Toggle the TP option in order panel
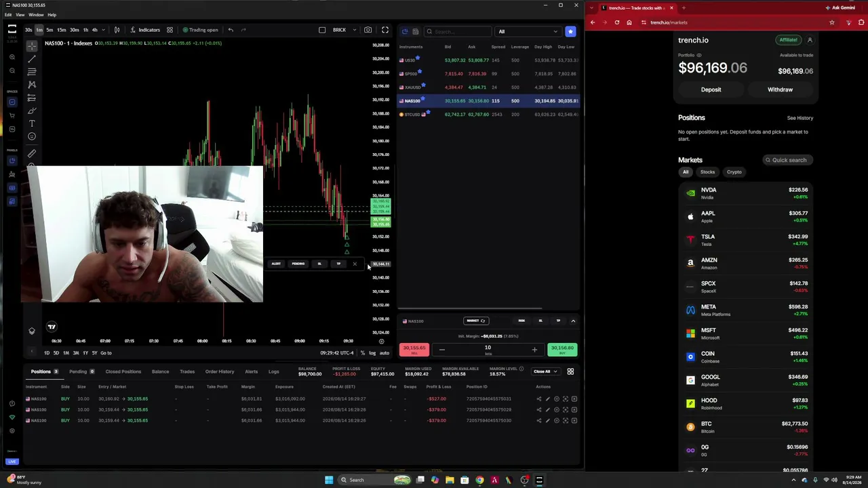 point(558,321)
